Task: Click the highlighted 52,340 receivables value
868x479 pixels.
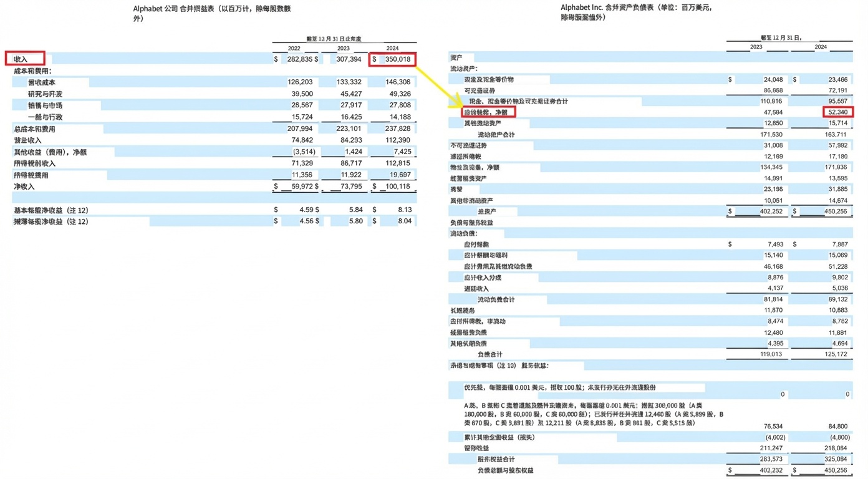Action: coord(837,112)
